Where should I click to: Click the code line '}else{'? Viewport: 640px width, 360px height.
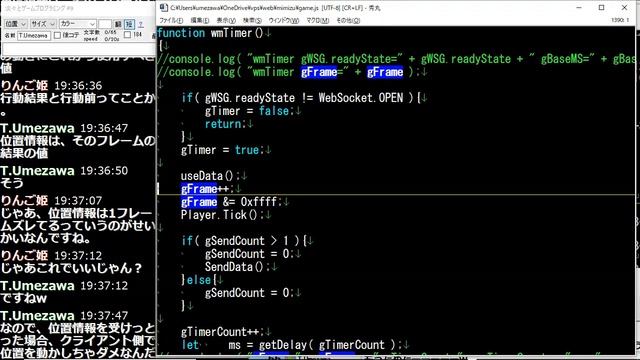click(199, 280)
